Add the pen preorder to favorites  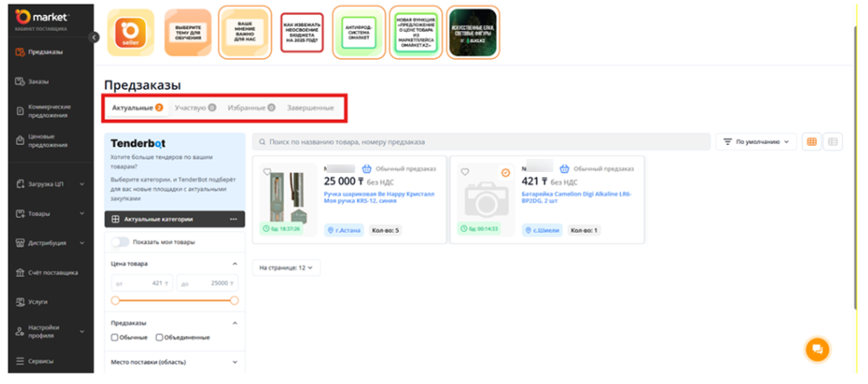(x=267, y=172)
